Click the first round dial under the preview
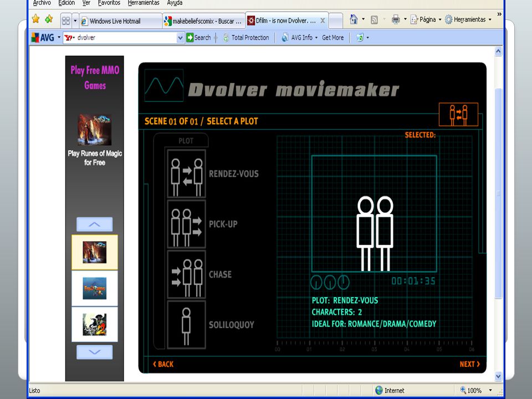The height and width of the screenshot is (399, 532). pyautogui.click(x=316, y=282)
